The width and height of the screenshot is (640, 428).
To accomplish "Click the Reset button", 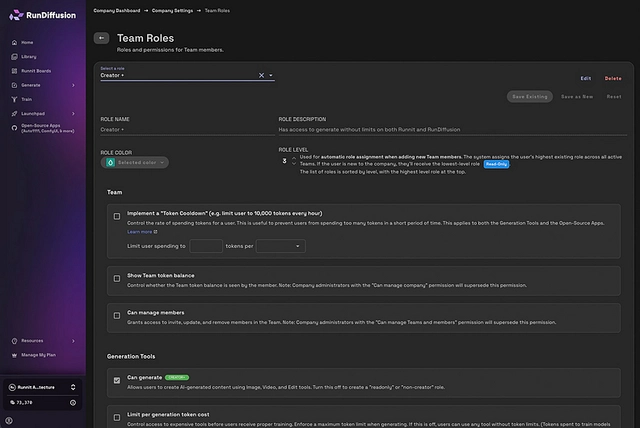I will coord(614,97).
